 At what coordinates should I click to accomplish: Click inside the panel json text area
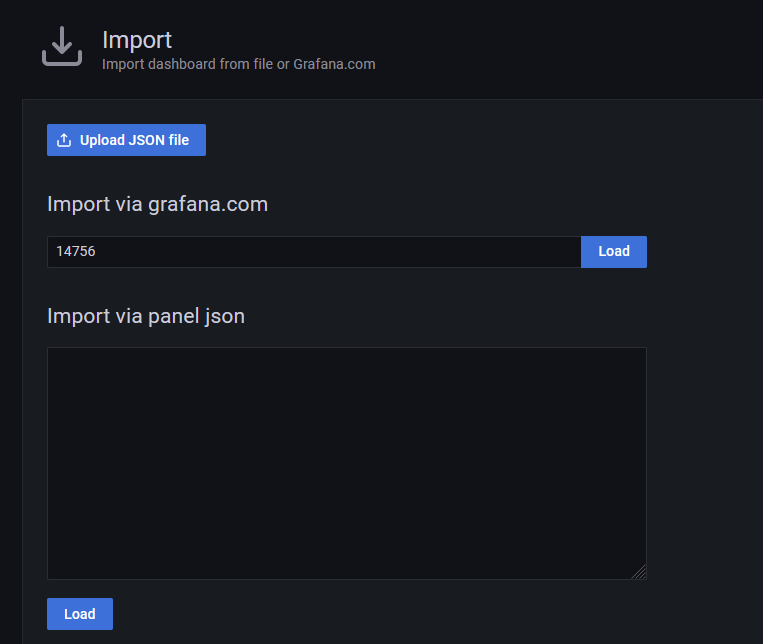(346, 463)
